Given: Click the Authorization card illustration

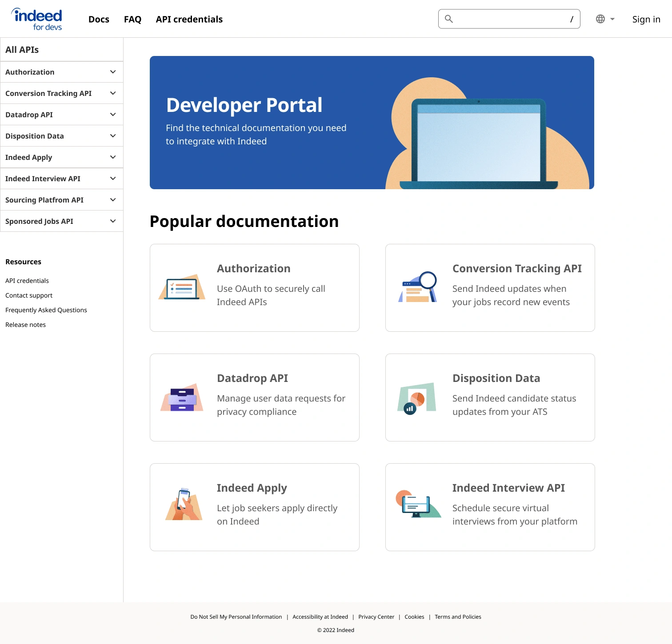Looking at the screenshot, I should (182, 287).
